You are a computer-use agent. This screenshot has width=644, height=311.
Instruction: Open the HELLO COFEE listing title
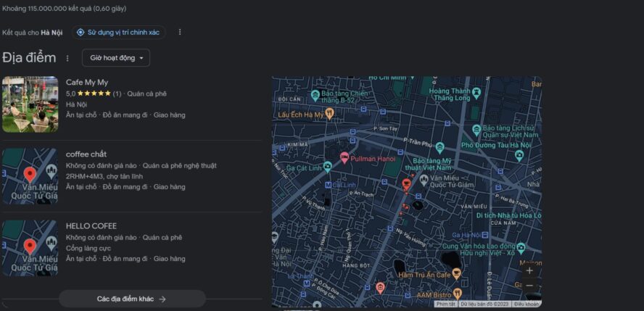coord(91,226)
